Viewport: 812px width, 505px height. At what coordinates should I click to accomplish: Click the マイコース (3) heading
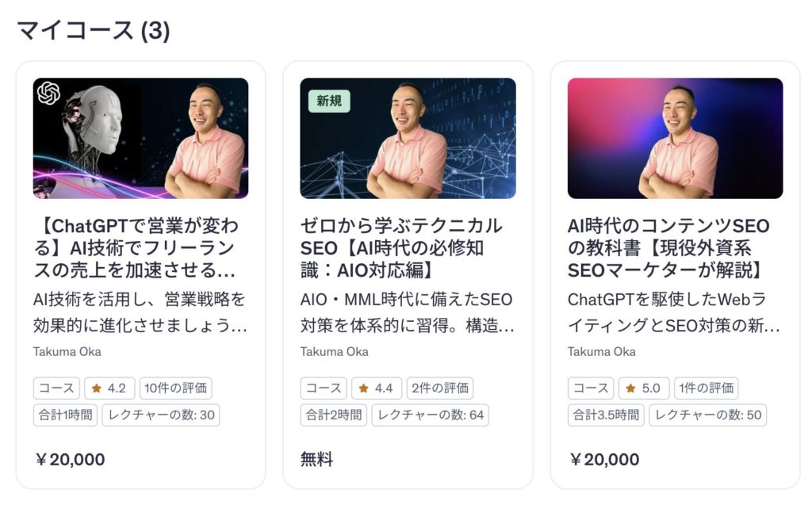pos(93,32)
